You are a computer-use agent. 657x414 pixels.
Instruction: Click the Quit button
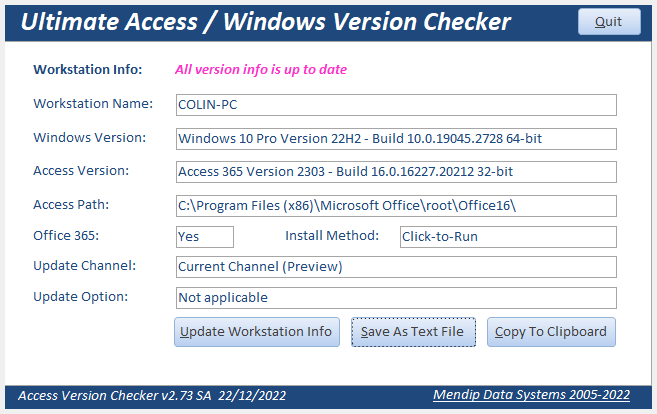point(608,22)
